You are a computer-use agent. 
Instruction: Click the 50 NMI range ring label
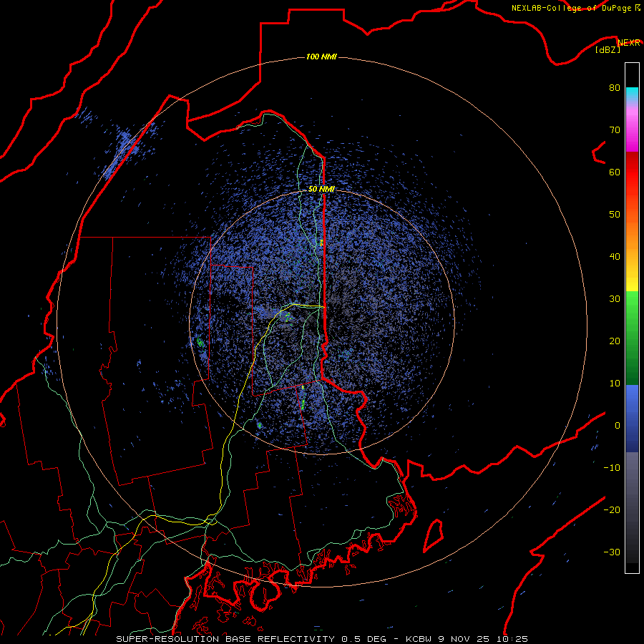pyautogui.click(x=321, y=189)
